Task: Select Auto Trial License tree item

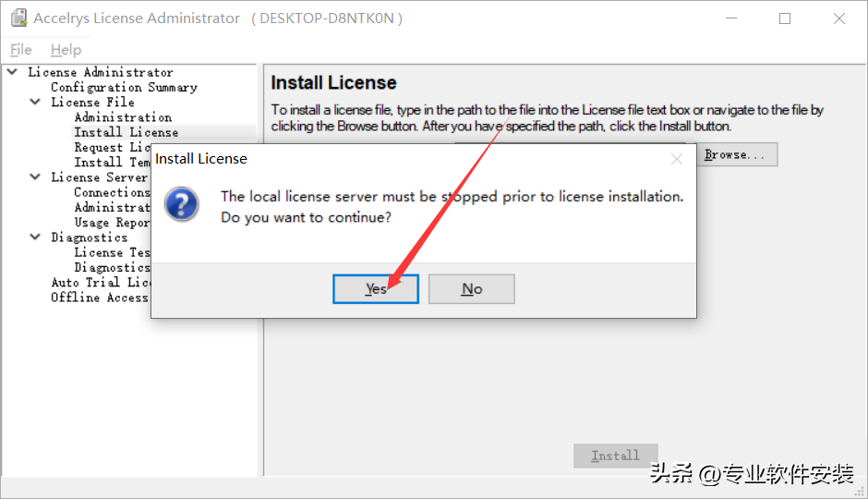Action: coord(100,282)
